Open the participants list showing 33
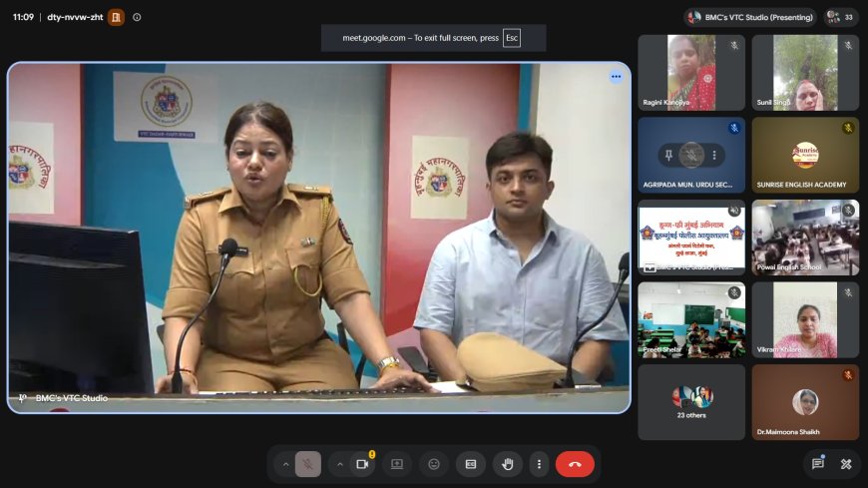The height and width of the screenshot is (488, 868). 840,17
